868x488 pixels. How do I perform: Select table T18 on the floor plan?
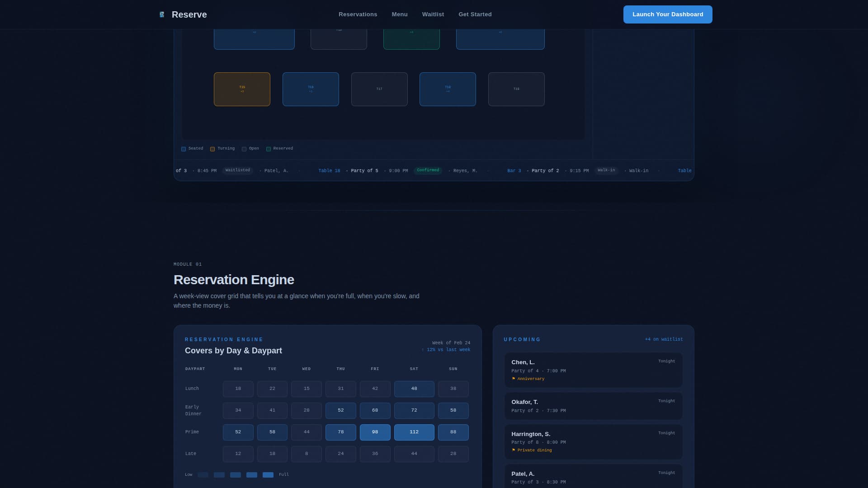tap(448, 89)
